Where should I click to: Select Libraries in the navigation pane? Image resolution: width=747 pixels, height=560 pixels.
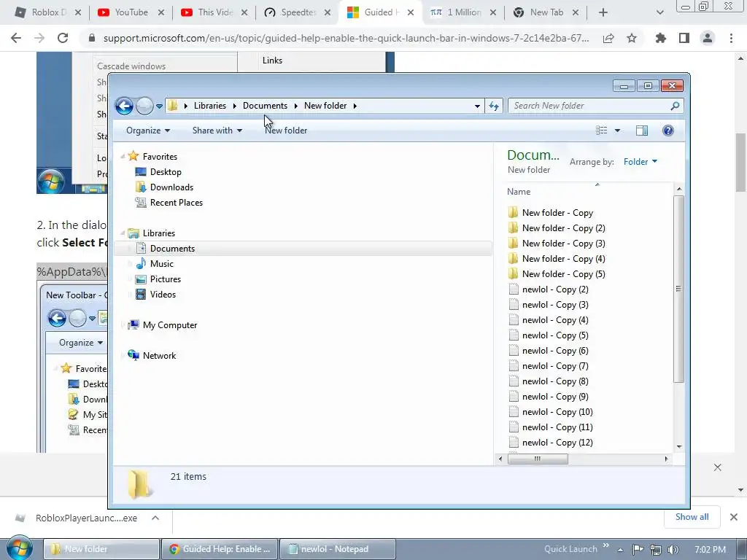tap(158, 233)
